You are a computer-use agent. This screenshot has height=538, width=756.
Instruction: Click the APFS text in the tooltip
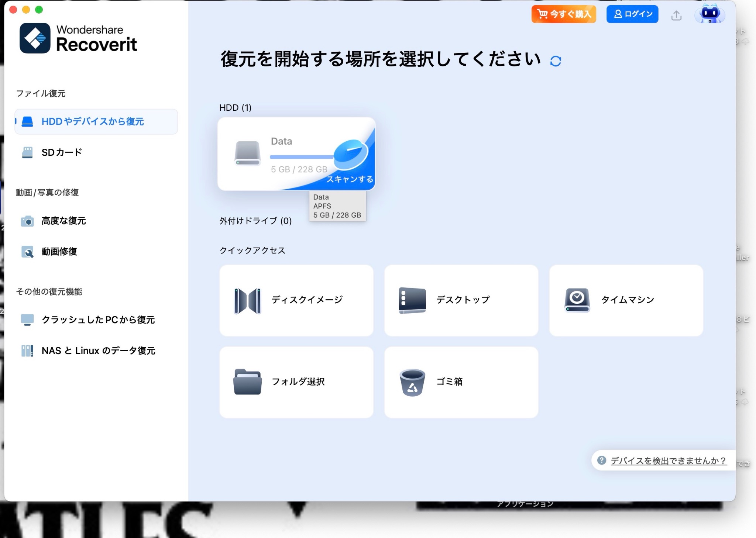322,206
